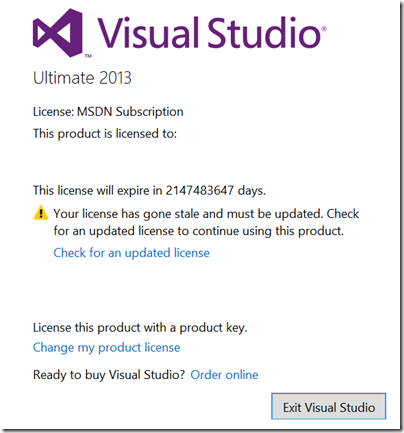Click the yellow warning triangle icon
Image resolution: width=404 pixels, height=433 pixels.
(41, 213)
